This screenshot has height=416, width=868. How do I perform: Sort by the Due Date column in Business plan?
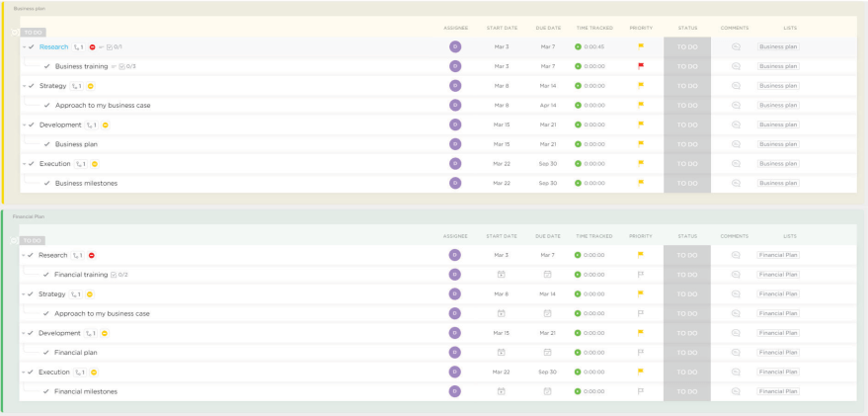[x=547, y=28]
